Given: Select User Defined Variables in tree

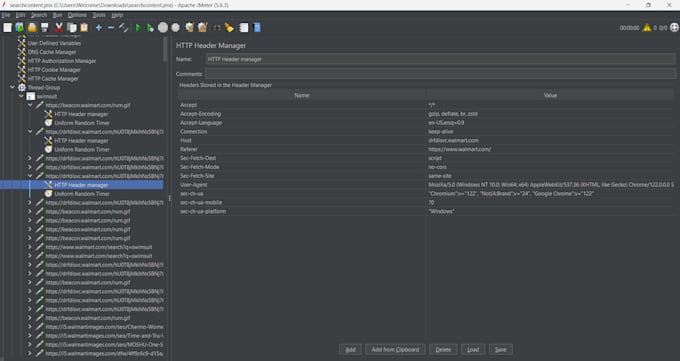Looking at the screenshot, I should tap(54, 43).
